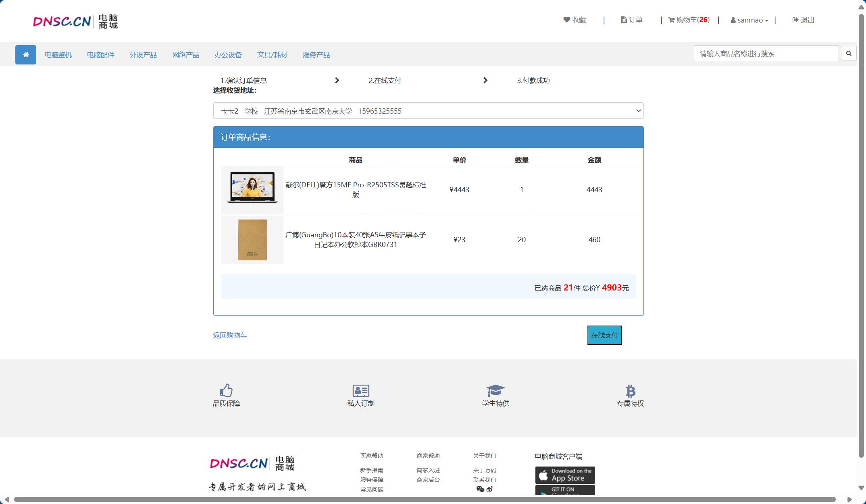Click chevron arrow after step 1
This screenshot has width=866, height=504.
tap(337, 81)
